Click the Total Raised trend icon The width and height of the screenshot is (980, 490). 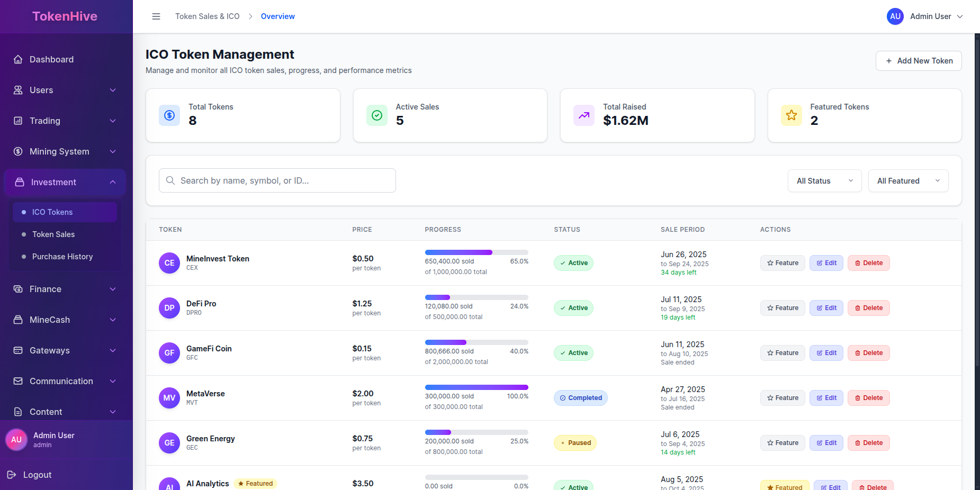click(584, 115)
